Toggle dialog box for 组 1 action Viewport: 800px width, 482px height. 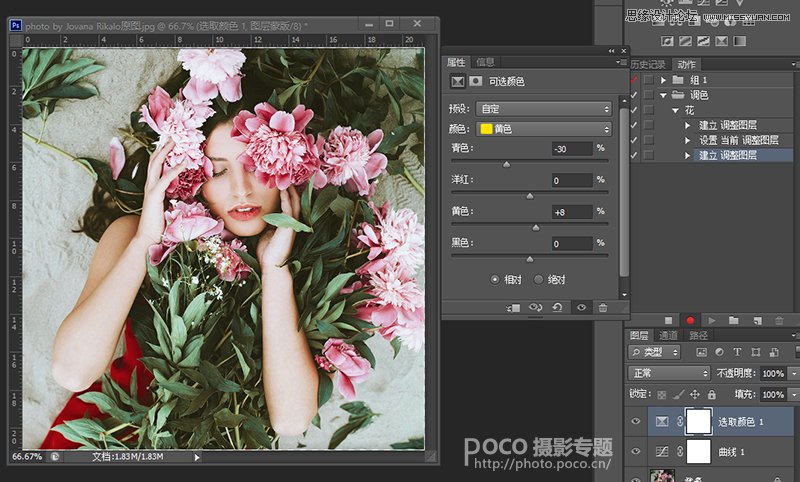point(648,80)
